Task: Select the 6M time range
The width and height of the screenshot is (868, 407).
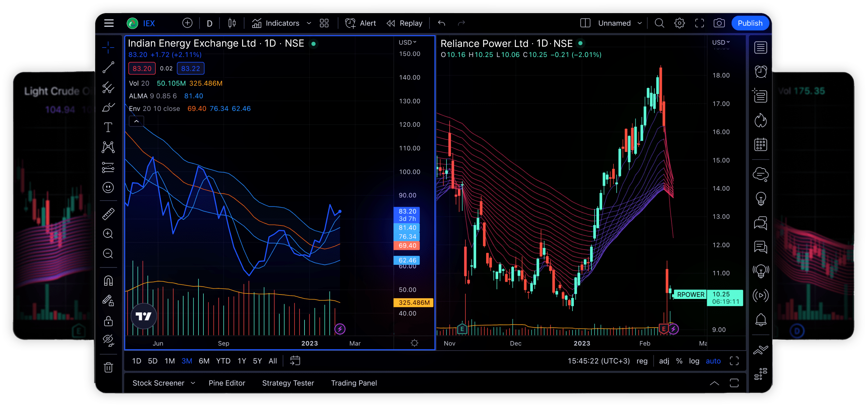Action: click(204, 361)
